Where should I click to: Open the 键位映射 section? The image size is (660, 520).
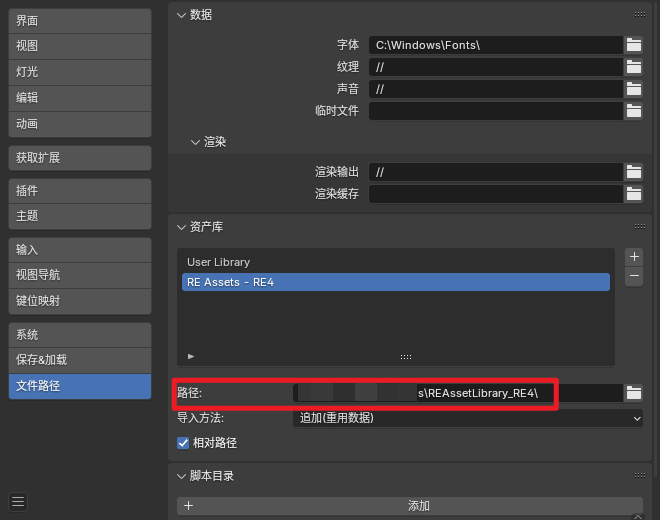(80, 301)
